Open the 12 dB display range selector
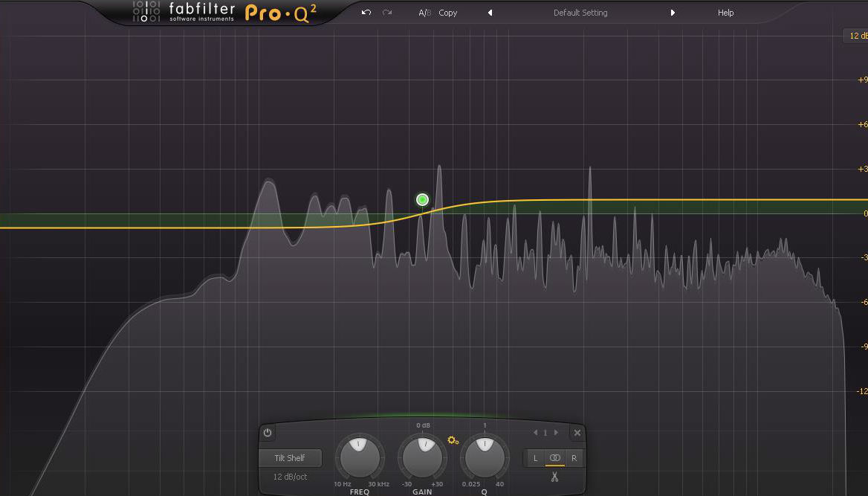This screenshot has height=496, width=868. 856,36
